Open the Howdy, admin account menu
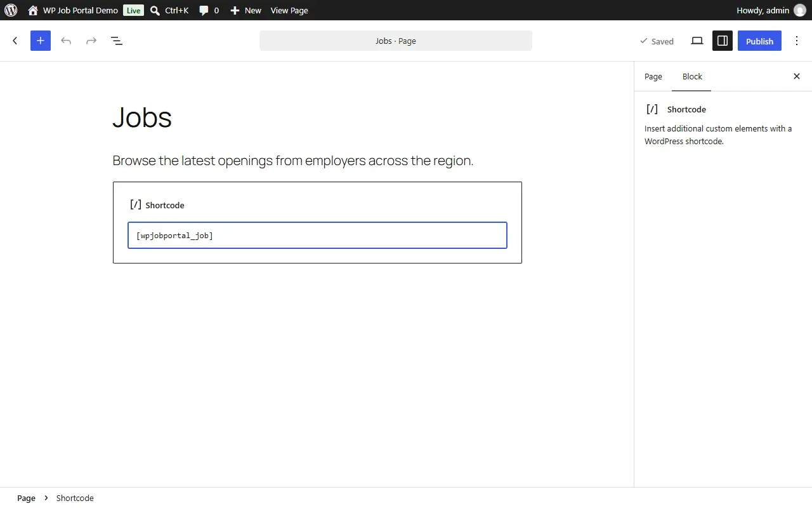Viewport: 812px width, 508px height. click(x=771, y=10)
